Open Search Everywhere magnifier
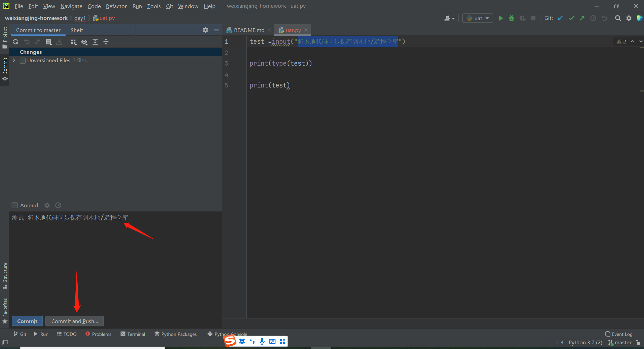 point(618,18)
